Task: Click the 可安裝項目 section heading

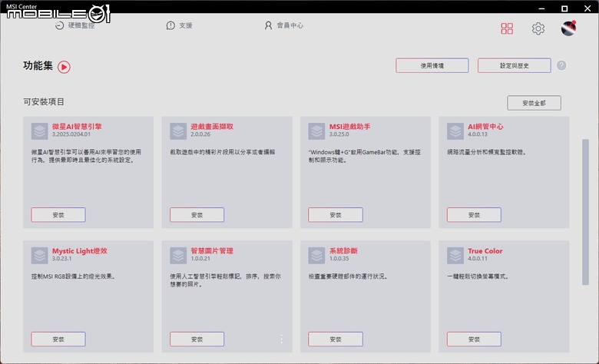Action: point(44,101)
